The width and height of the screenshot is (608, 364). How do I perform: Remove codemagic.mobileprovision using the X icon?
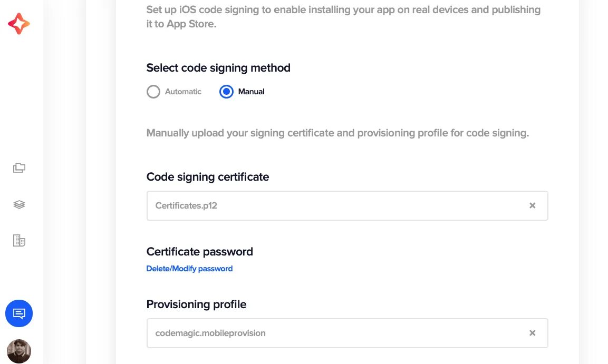click(532, 333)
